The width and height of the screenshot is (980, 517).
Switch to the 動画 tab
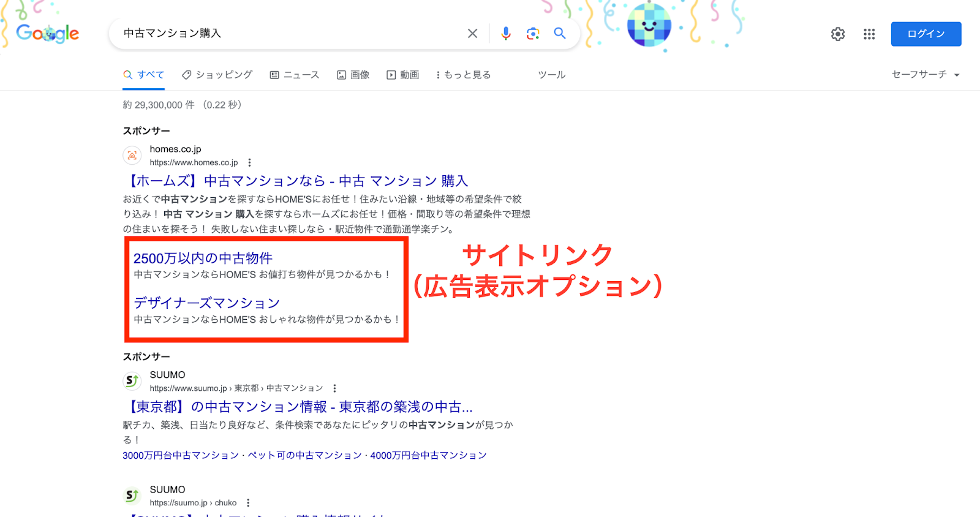coord(403,75)
